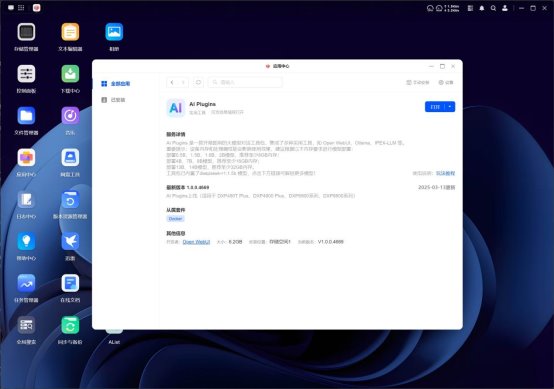The width and height of the screenshot is (554, 389).
Task: Click the current version V1.0.0.4669 value
Action: [330, 242]
